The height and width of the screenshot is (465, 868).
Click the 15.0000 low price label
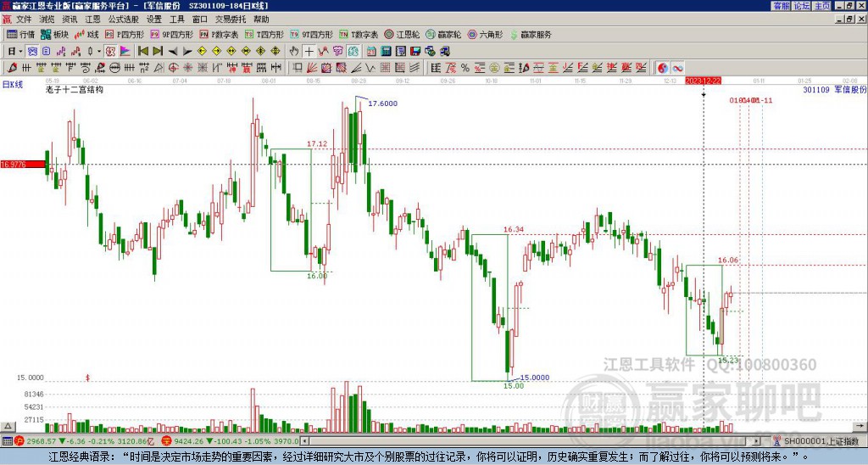pos(535,378)
